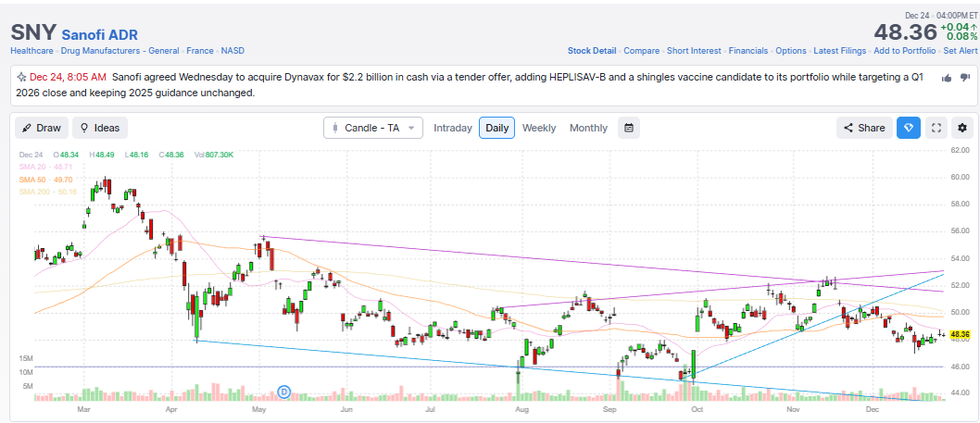Click the NASD exchange link
This screenshot has width=980, height=423.
[232, 51]
